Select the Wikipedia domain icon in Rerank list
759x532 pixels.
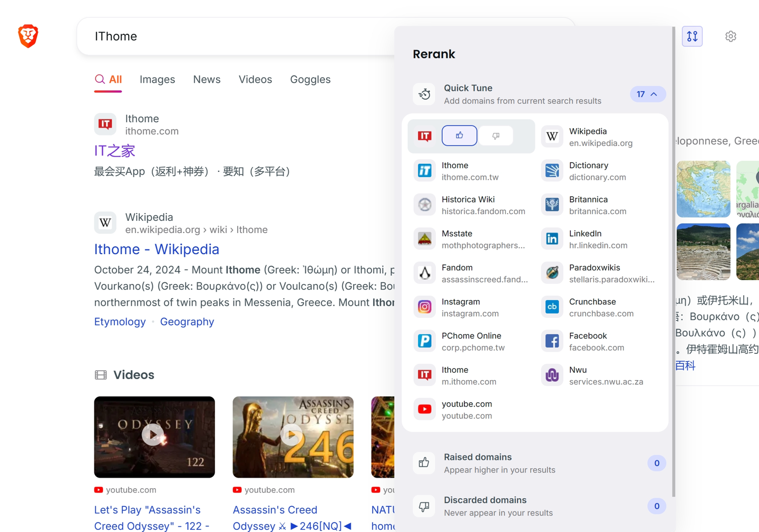click(551, 136)
